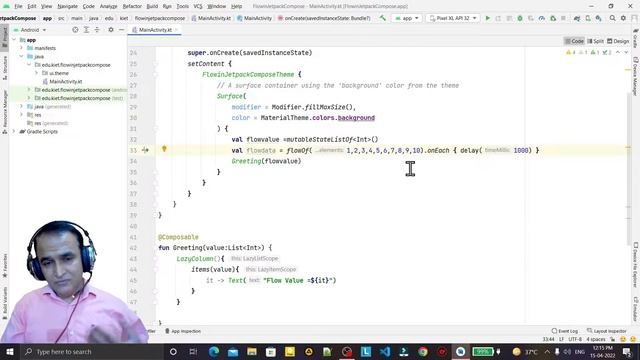This screenshot has width=640, height=360.
Task: Click Select Opened File target icon in Project panel
Action: tap(75, 30)
